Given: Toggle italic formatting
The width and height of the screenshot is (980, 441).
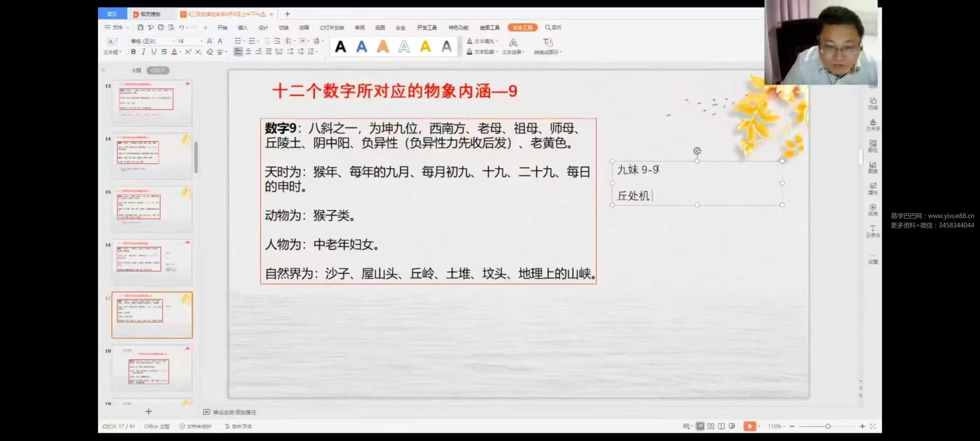Looking at the screenshot, I should 143,52.
